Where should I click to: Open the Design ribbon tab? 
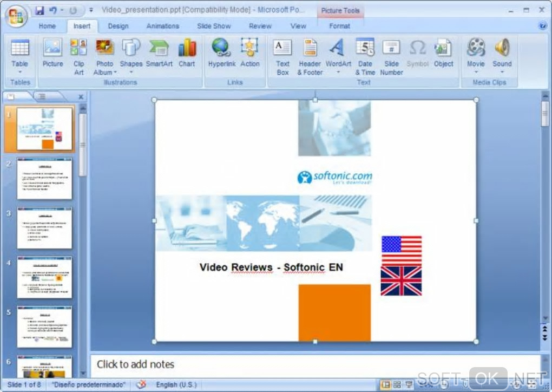[x=118, y=26]
